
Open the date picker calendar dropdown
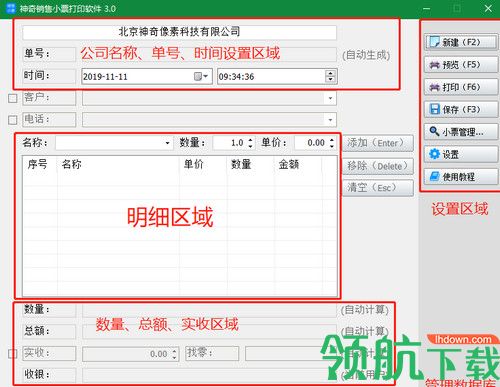(201, 77)
